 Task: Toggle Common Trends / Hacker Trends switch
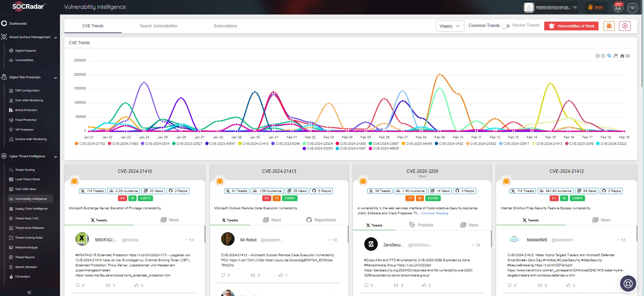(506, 26)
